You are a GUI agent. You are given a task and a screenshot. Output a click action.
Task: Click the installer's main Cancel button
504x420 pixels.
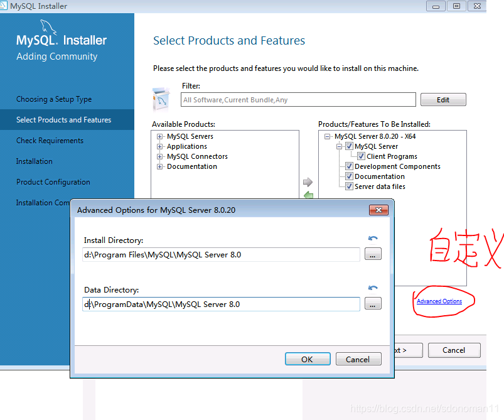tap(454, 350)
